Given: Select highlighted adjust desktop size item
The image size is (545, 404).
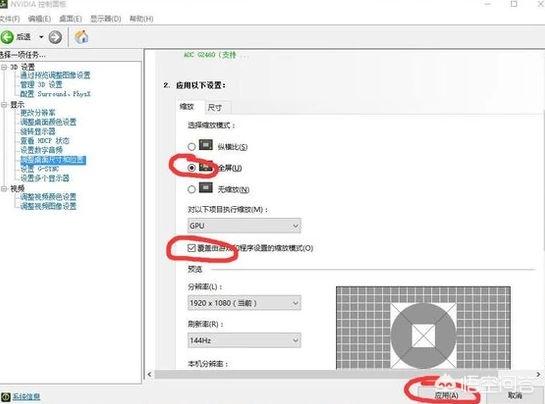Looking at the screenshot, I should point(53,160).
